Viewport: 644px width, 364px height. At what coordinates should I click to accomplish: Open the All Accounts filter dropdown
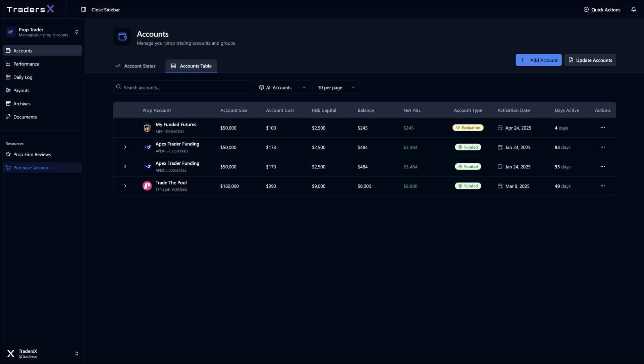[x=282, y=87]
